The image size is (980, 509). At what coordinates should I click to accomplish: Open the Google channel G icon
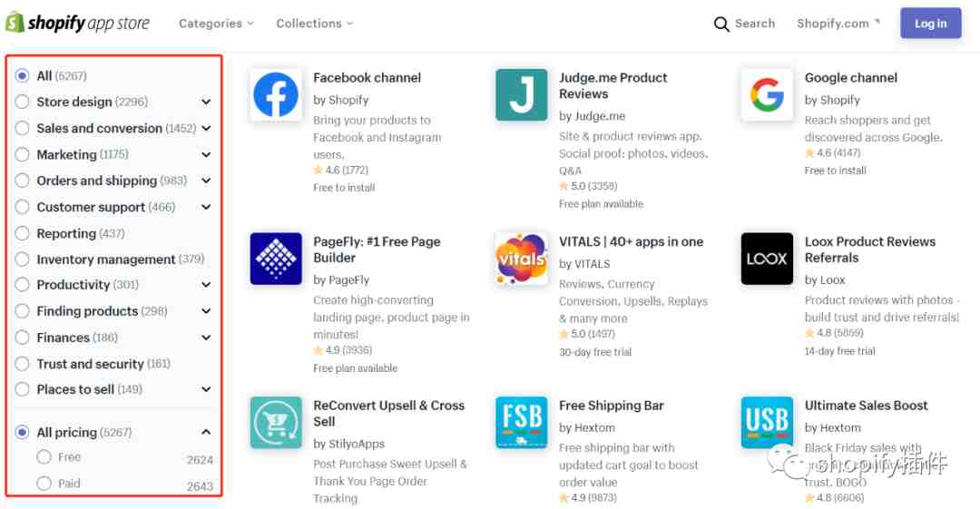767,94
